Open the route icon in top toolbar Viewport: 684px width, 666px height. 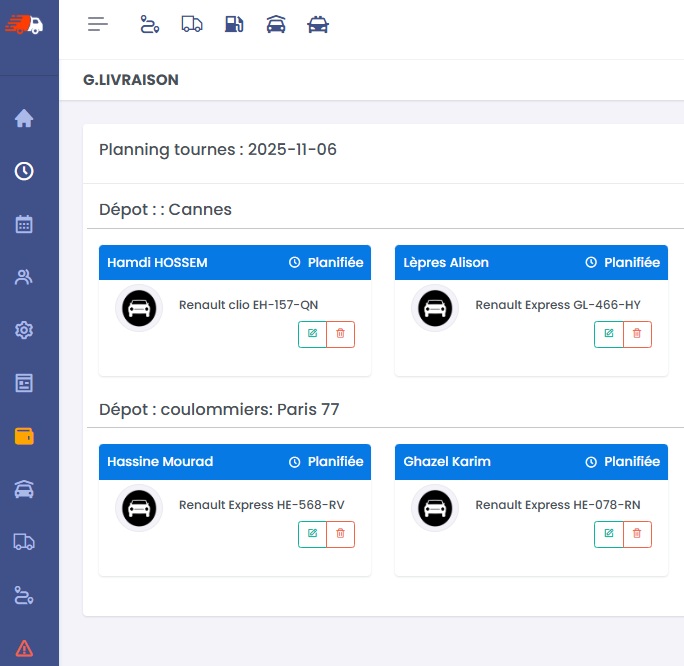tap(149, 25)
